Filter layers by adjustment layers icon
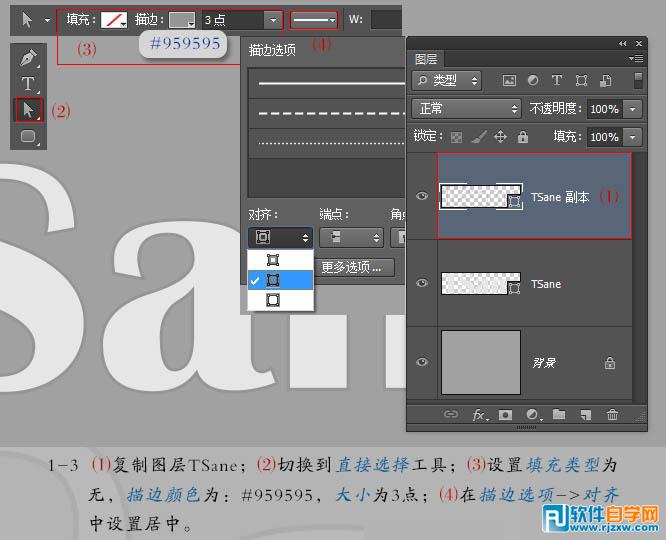 (533, 80)
